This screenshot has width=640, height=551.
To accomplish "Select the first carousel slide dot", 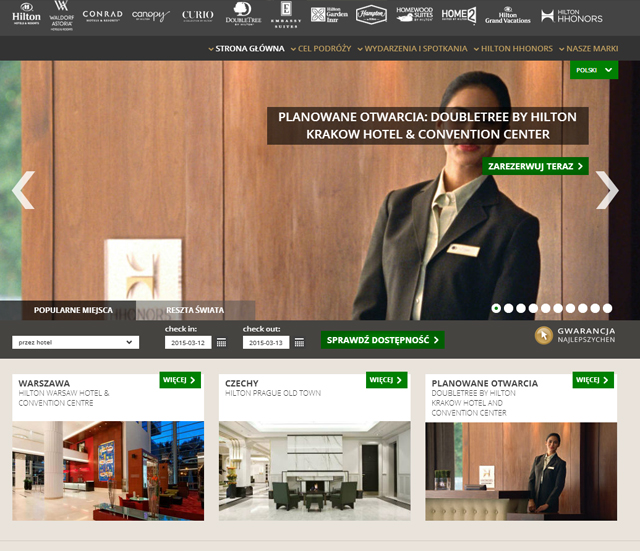I will pos(497,309).
